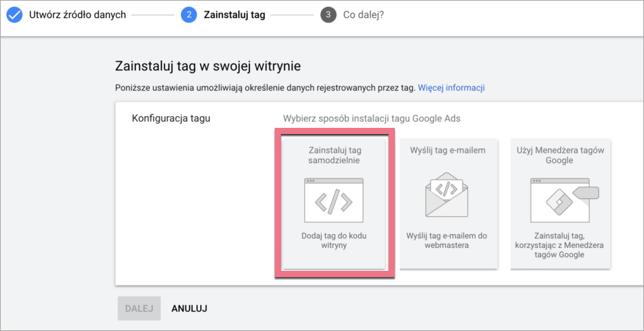Image resolution: width=644 pixels, height=331 pixels.
Task: Click 'Dodaj tag do kodu witryny' description
Action: coord(334,240)
